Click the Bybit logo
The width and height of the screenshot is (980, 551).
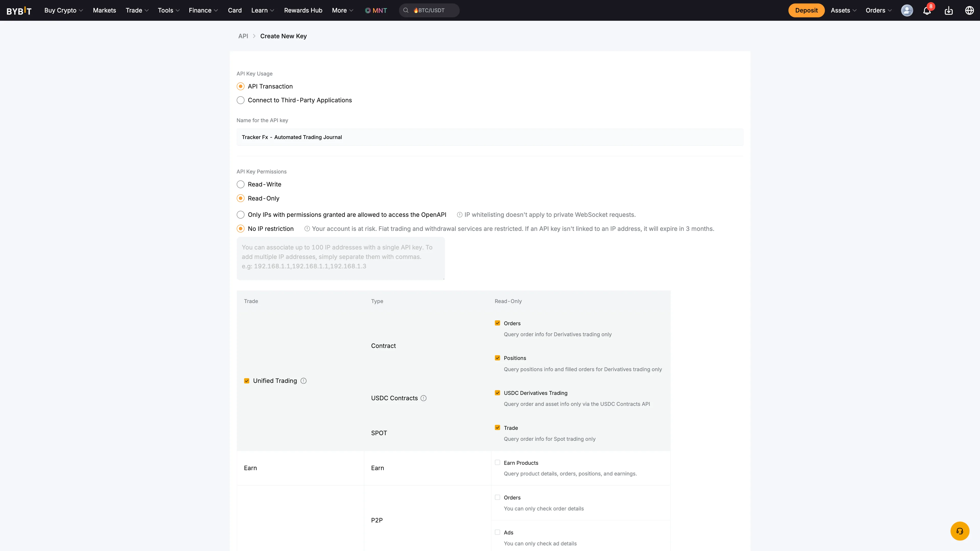(19, 11)
